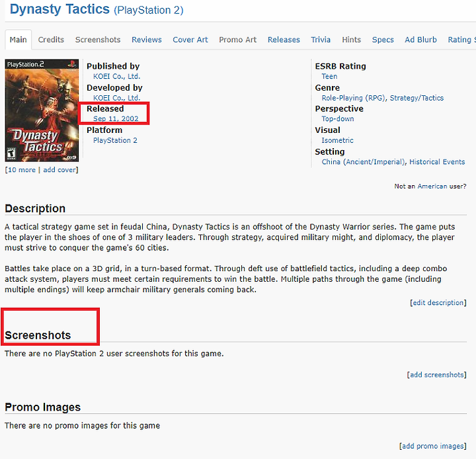The image size is (476, 459).
Task: Open the Ad Blurb tab
Action: pos(420,40)
